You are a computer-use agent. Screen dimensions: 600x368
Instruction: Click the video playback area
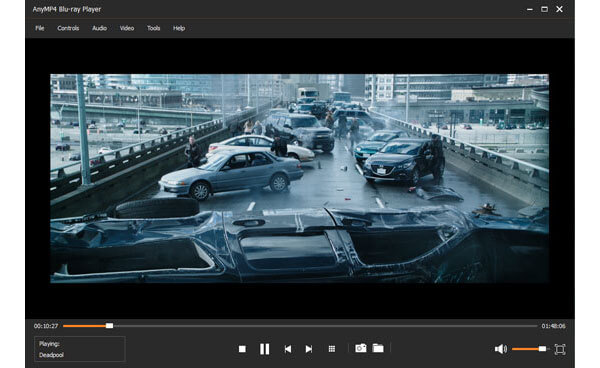300,178
